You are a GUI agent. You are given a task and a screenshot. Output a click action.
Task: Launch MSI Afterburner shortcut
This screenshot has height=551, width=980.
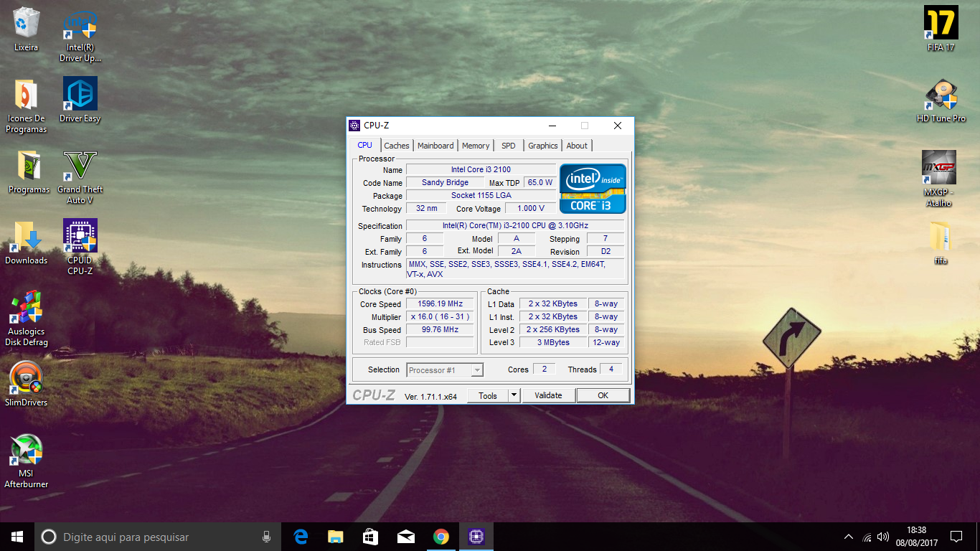coord(27,461)
